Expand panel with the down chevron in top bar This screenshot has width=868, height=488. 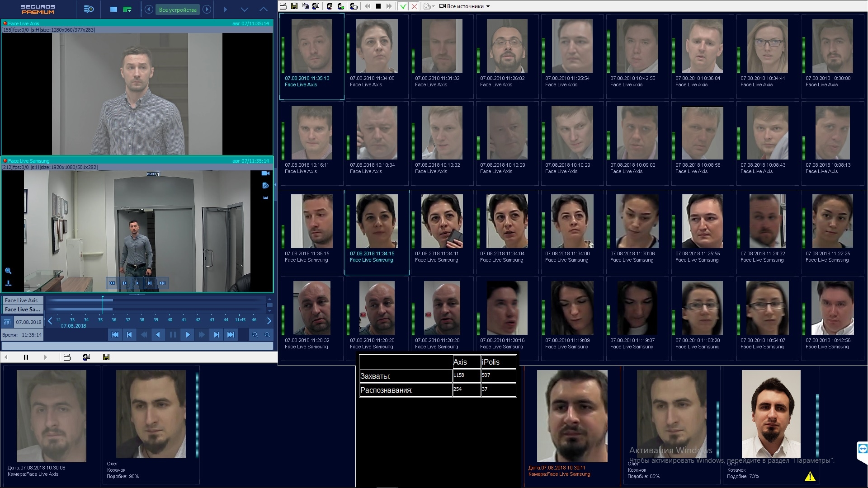[245, 9]
